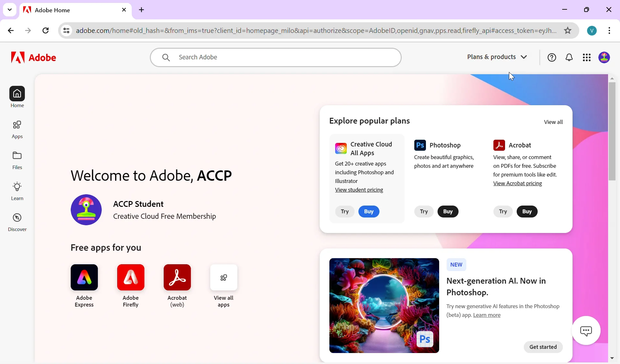620x364 pixels.
Task: Click the Photoshop AI coral reef thumbnail
Action: [x=384, y=306]
